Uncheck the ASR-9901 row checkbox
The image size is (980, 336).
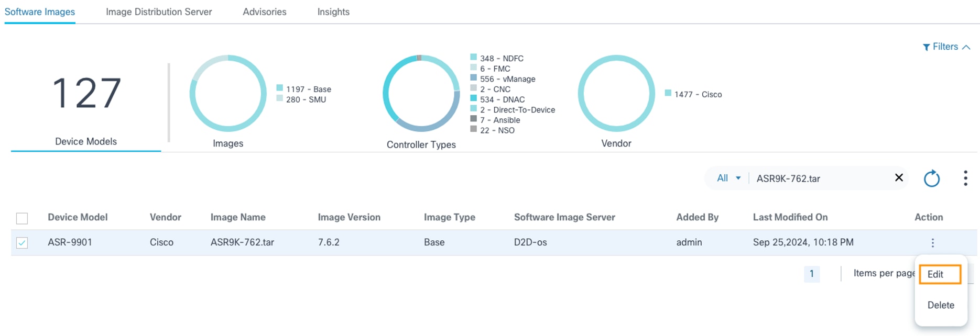[22, 243]
